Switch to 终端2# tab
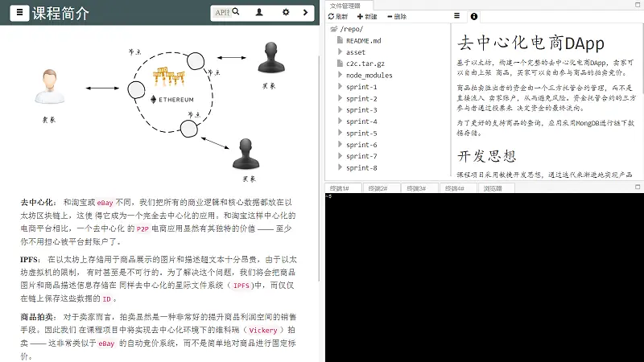The height and width of the screenshot is (362, 644). (382, 188)
